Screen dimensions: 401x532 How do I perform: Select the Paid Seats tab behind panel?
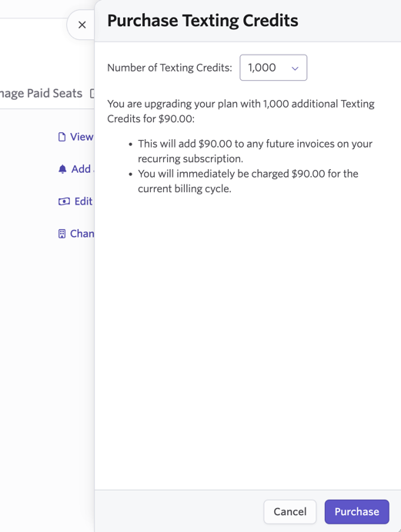[x=41, y=93]
